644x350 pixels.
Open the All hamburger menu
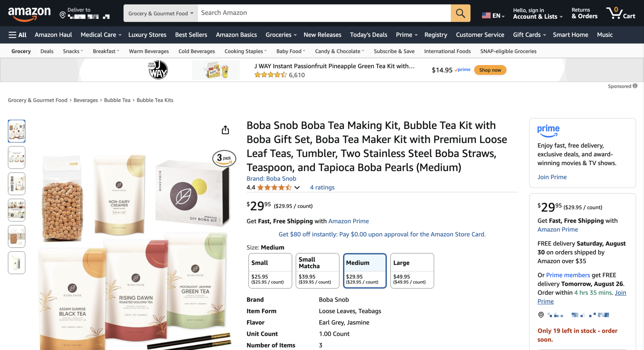click(18, 35)
